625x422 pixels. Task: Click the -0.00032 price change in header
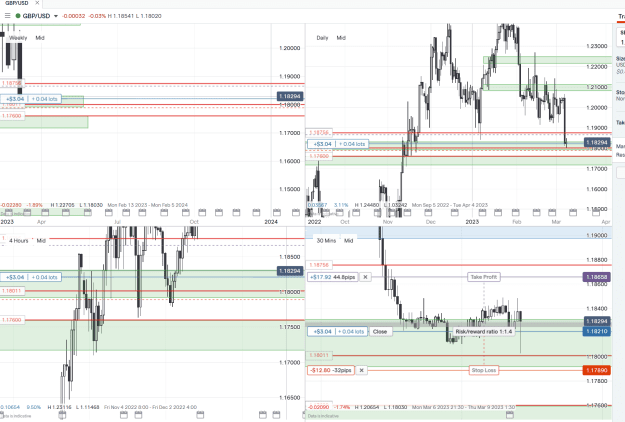pos(74,16)
